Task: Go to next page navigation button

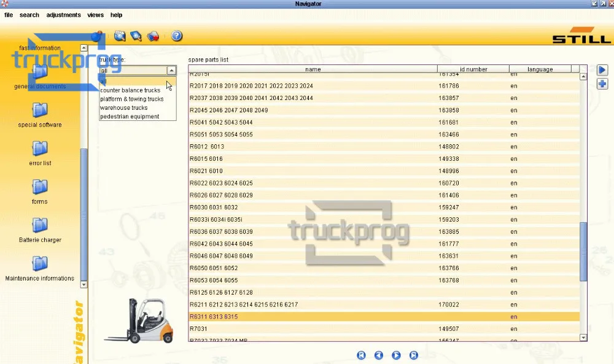Action: click(396, 355)
